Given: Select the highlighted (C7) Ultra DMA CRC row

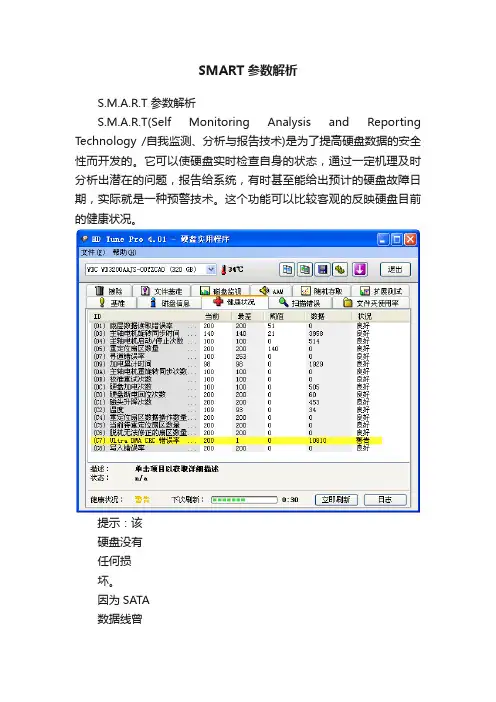Looking at the screenshot, I should point(236,441).
